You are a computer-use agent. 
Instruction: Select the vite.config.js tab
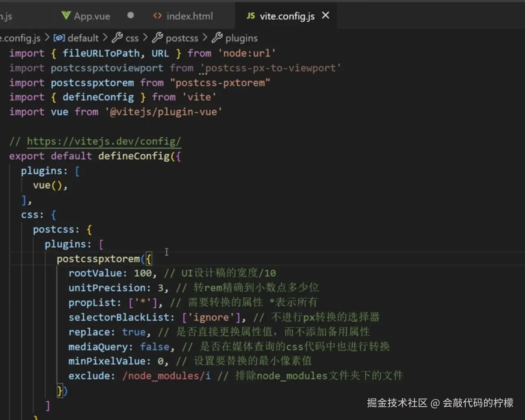pyautogui.click(x=287, y=16)
